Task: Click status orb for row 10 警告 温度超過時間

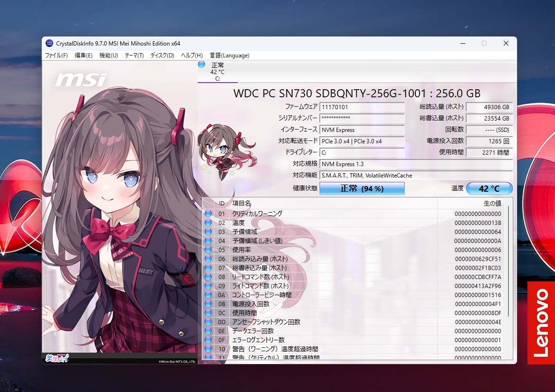Action: pos(208,349)
